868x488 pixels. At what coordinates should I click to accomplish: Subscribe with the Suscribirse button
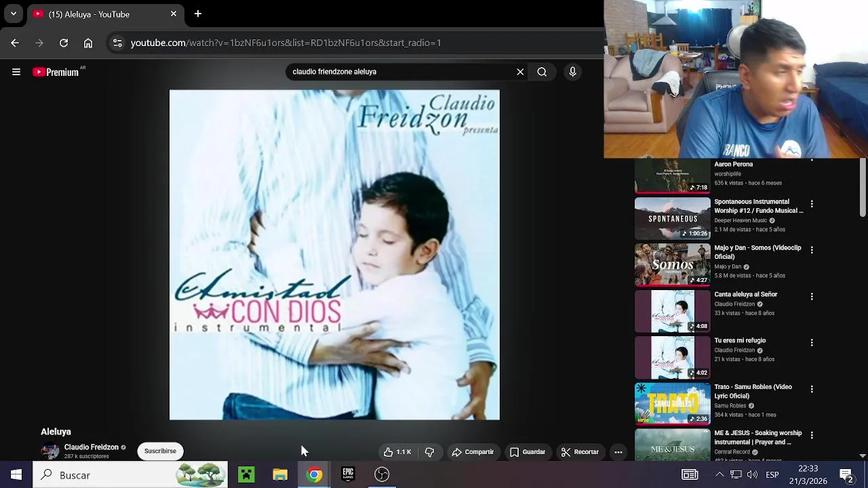pyautogui.click(x=160, y=451)
